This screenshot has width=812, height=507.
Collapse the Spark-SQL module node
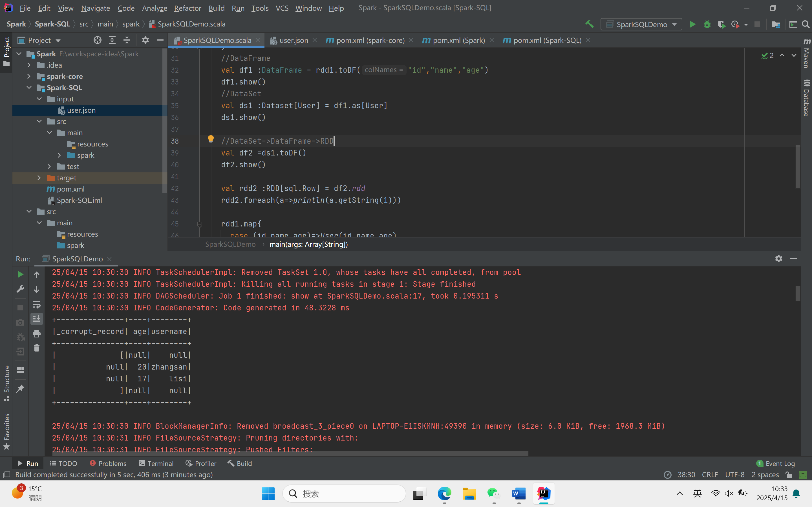[x=29, y=88]
